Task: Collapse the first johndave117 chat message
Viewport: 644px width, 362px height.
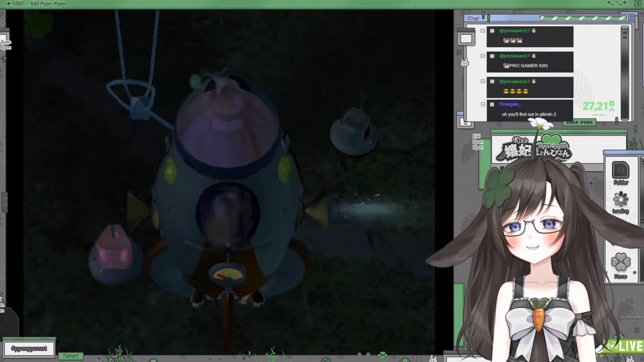Action: pos(483,31)
